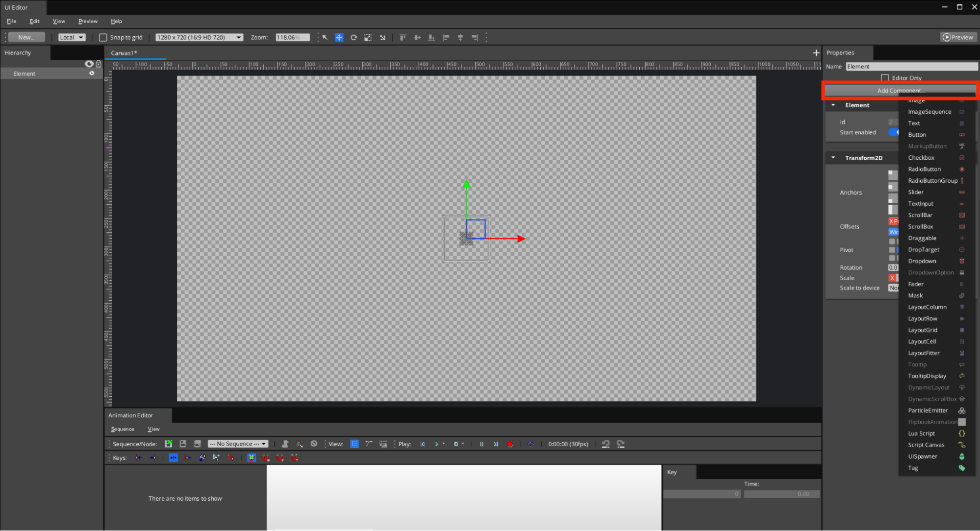Activate the move tool in toolbar
The width and height of the screenshot is (980, 531).
339,37
